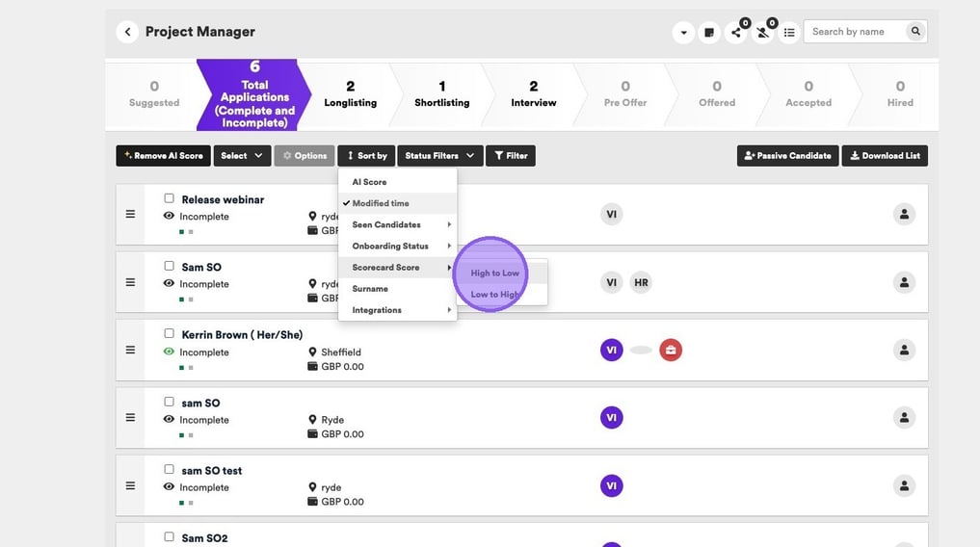
Task: Check the box for sam SO test
Action: pyautogui.click(x=170, y=470)
